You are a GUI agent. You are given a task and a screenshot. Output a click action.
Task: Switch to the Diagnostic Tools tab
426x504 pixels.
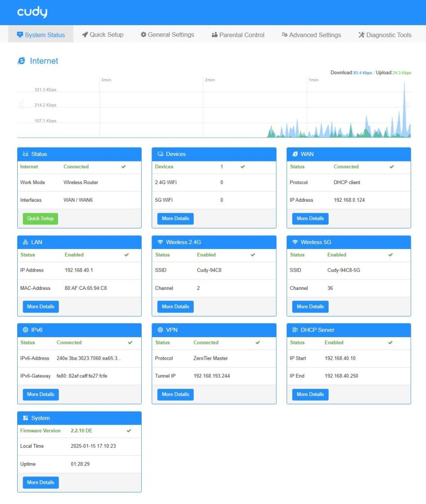pos(385,35)
